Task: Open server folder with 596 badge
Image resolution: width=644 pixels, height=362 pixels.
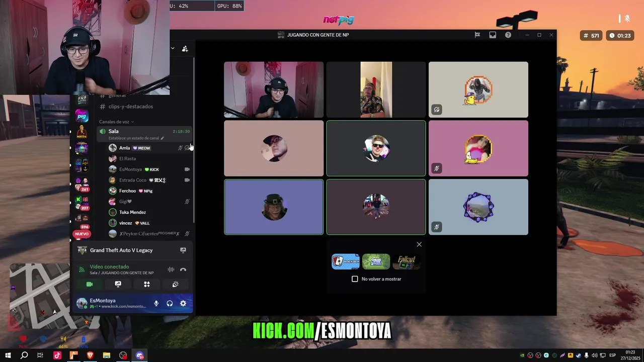Action: (x=82, y=221)
